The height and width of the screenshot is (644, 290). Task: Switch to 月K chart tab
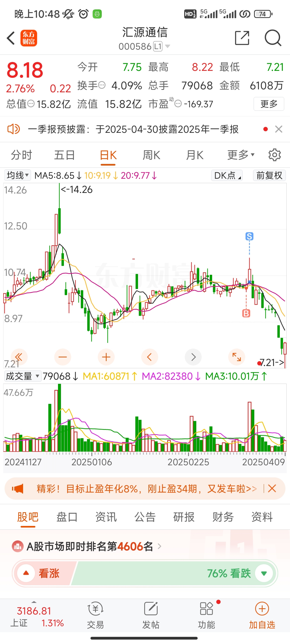tap(195, 155)
